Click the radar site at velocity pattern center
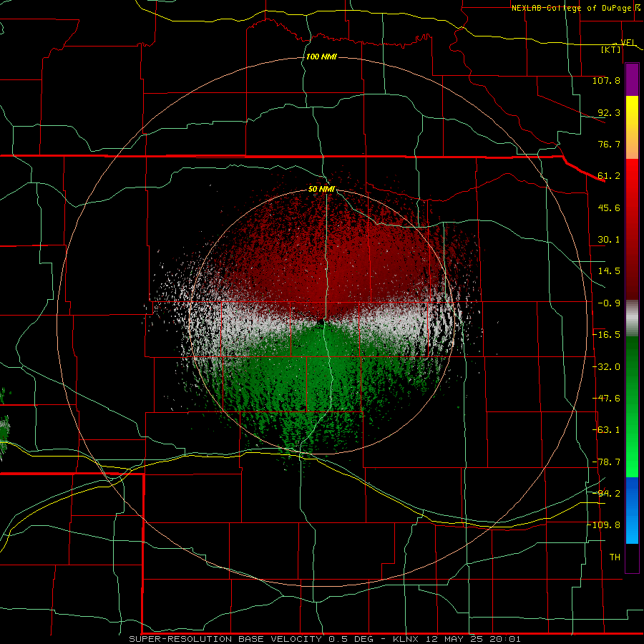Screen dimensions: 644x644 point(321,322)
